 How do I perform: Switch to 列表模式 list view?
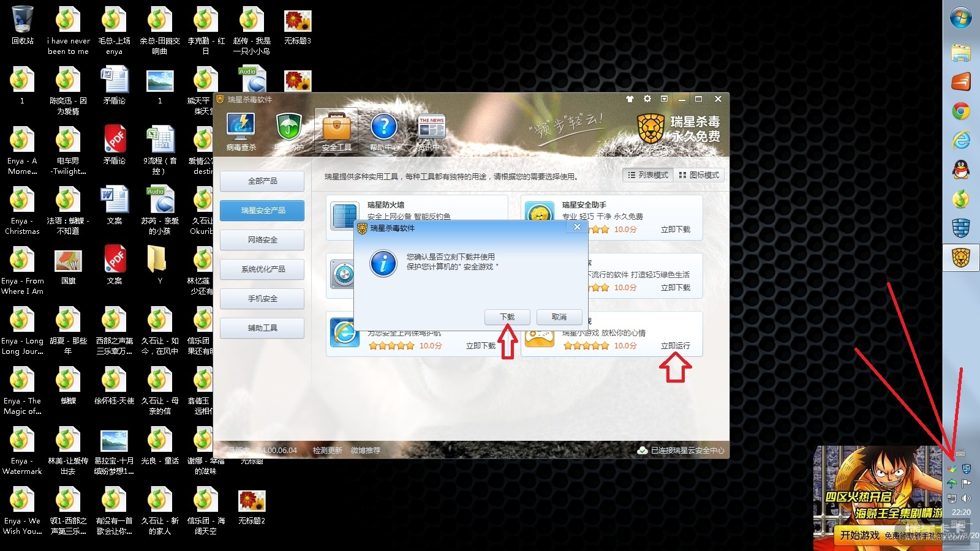coord(648,175)
